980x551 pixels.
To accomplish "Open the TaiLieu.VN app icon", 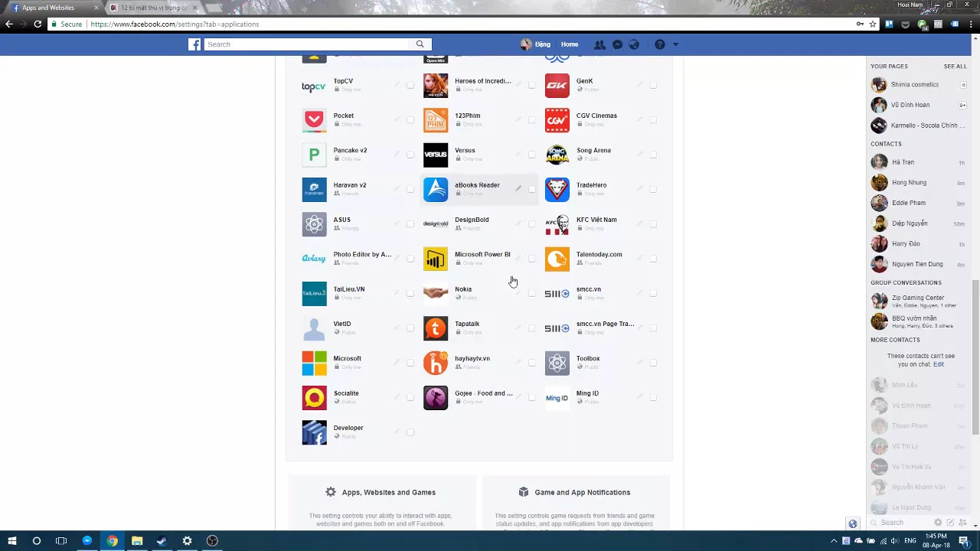I will [x=314, y=293].
